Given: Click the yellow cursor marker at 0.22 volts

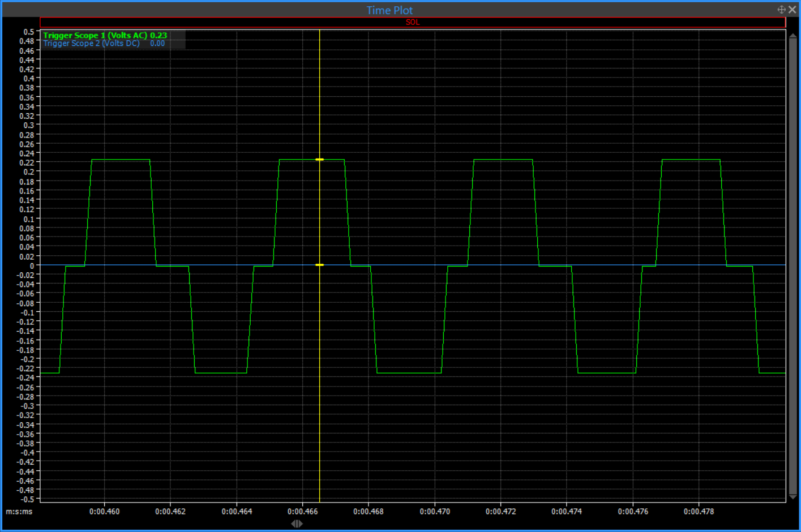Looking at the screenshot, I should click(x=320, y=160).
